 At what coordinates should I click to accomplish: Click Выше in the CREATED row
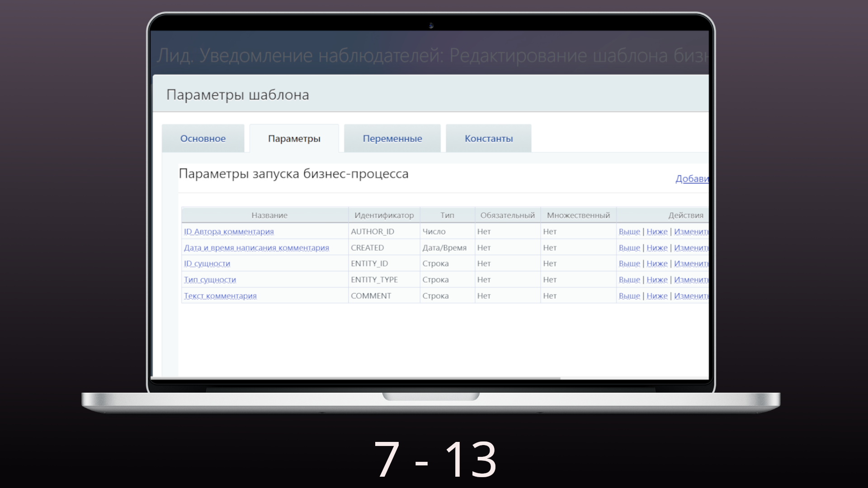pyautogui.click(x=629, y=248)
